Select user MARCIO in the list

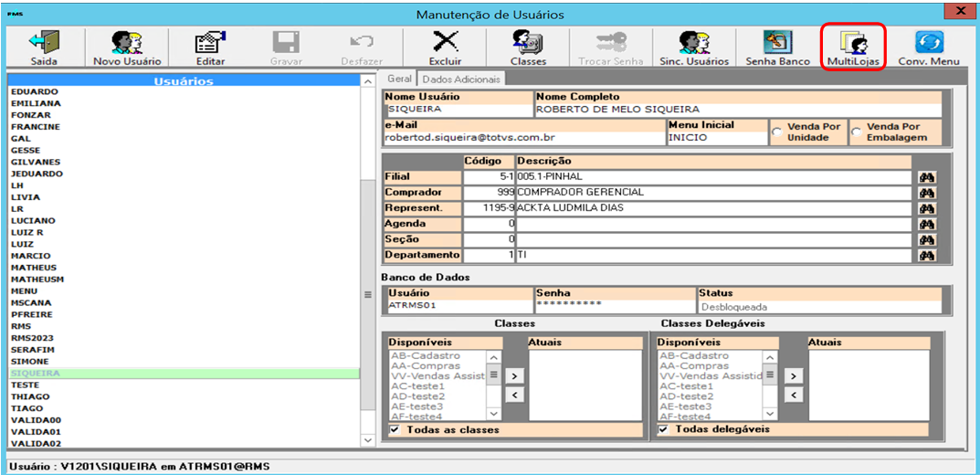click(x=184, y=257)
